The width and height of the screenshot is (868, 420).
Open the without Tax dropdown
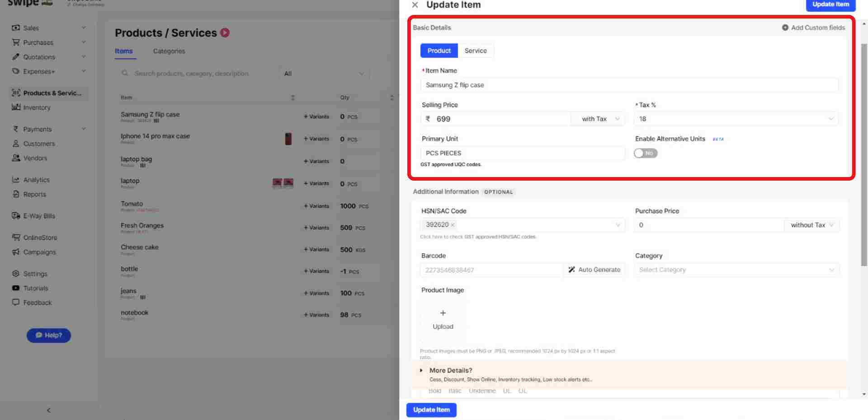tap(812, 225)
